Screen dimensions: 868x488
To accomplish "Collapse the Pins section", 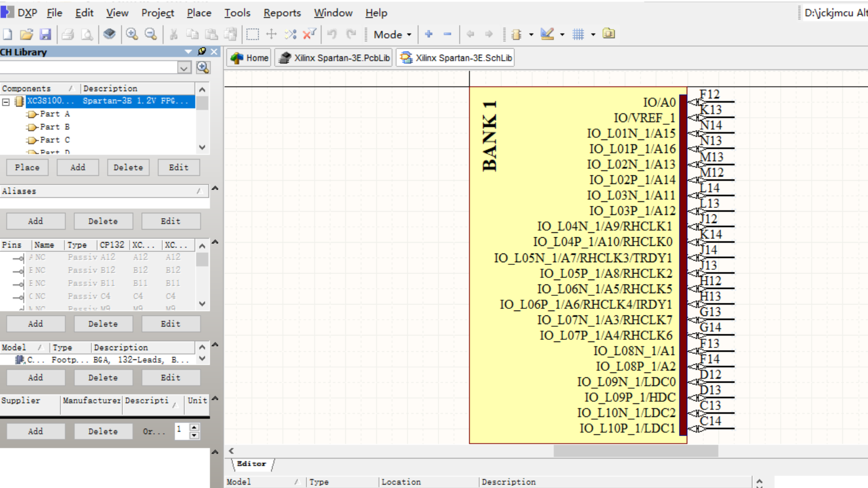I will [215, 242].
